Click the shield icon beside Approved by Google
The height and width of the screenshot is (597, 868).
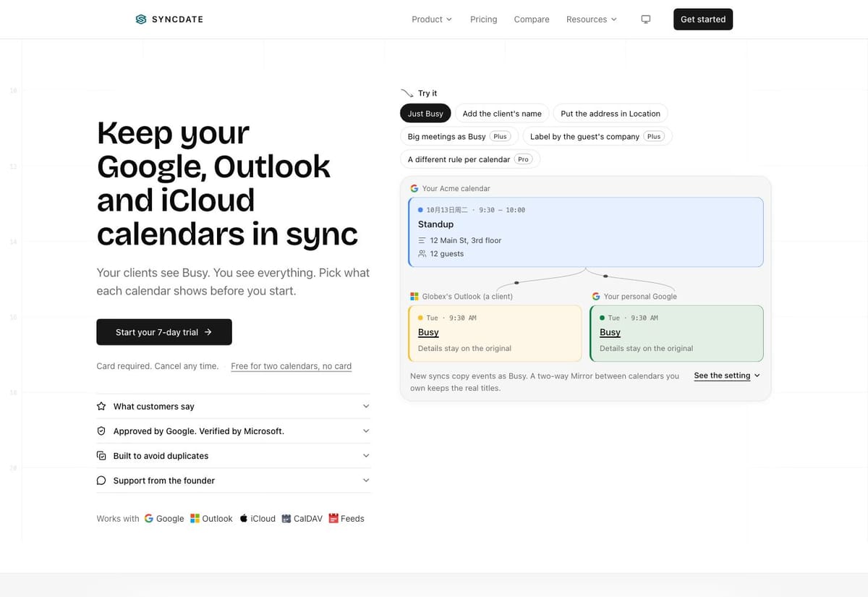101,431
